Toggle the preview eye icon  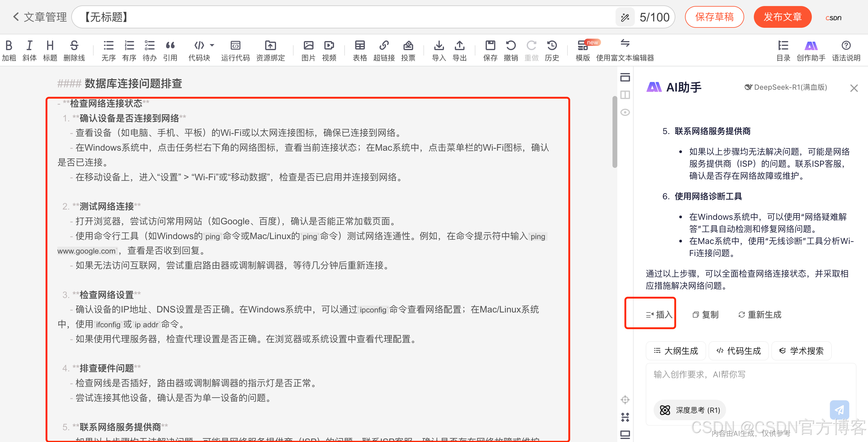click(x=625, y=112)
